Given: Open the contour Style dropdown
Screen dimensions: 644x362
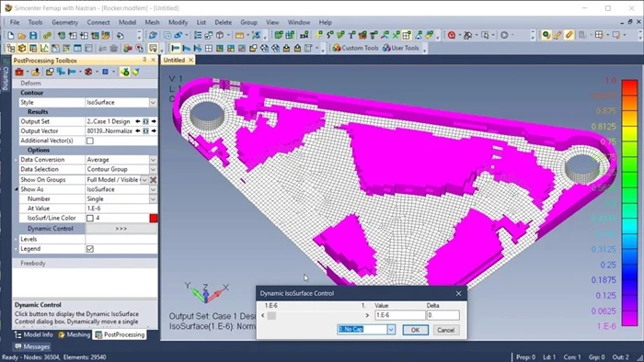Looking at the screenshot, I should click(153, 103).
